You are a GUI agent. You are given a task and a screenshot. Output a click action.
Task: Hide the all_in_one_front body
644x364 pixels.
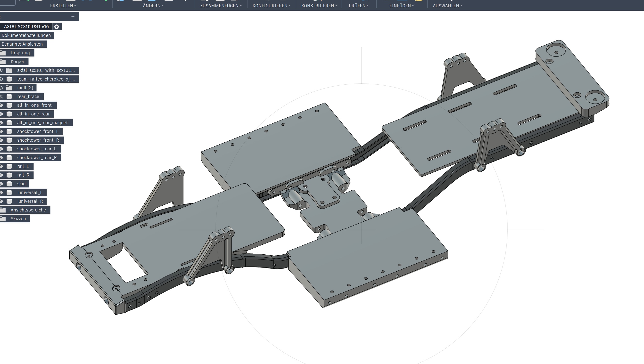(x=1, y=105)
